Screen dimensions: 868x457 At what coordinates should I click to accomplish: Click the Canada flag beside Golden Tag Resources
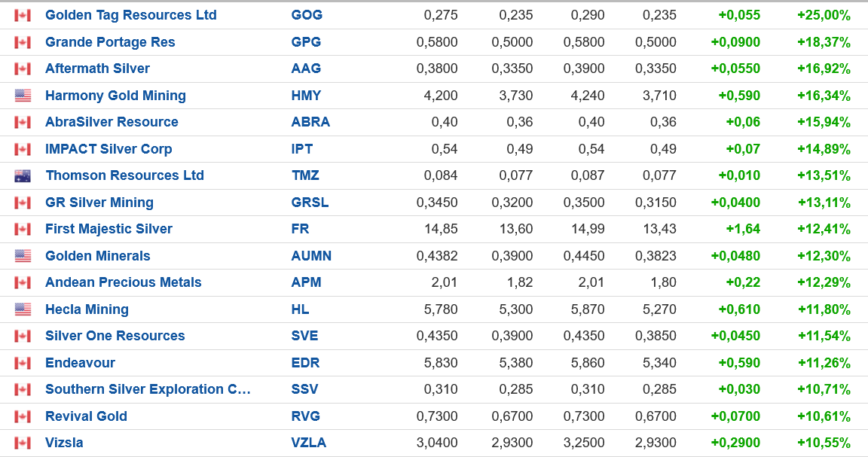(x=23, y=15)
